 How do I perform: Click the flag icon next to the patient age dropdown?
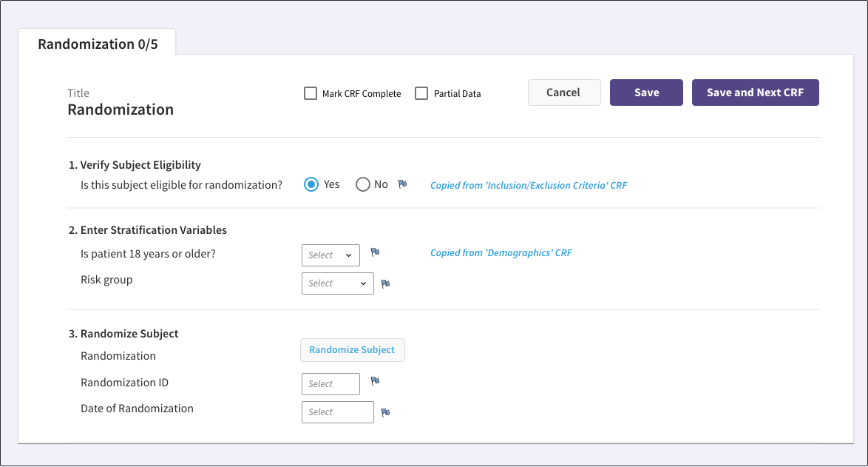(375, 252)
